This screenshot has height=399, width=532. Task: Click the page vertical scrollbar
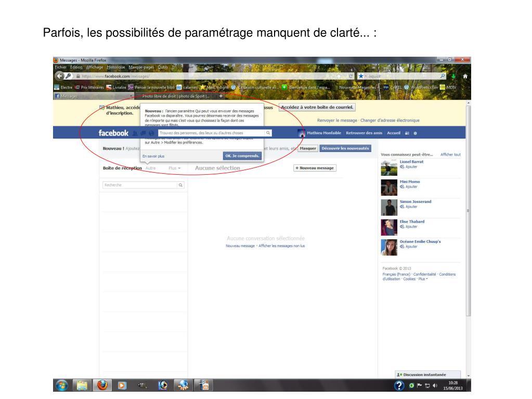pos(468,210)
